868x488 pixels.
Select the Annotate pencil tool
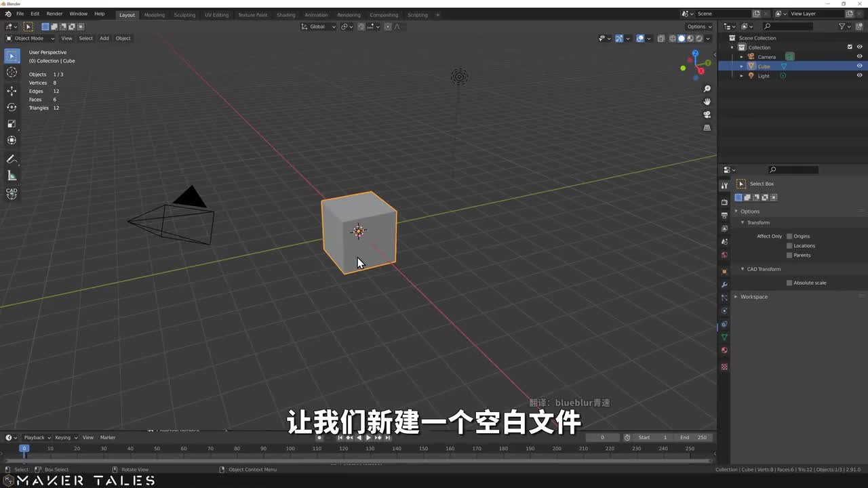click(12, 159)
